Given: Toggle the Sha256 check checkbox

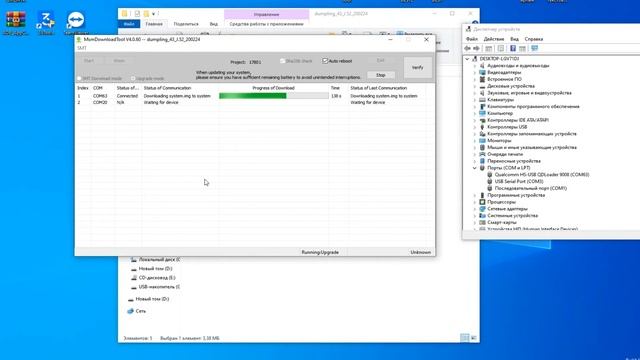Looking at the screenshot, I should point(282,61).
